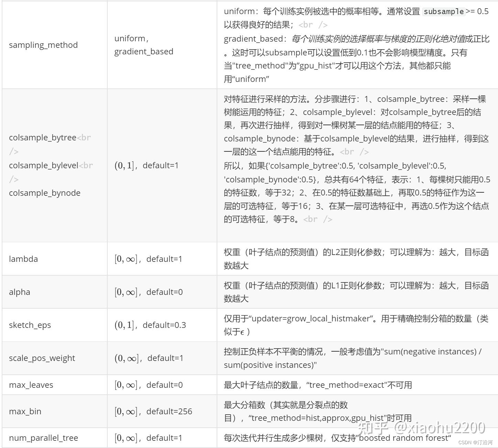Image resolution: width=498 pixels, height=448 pixels.
Task: Click the alpha row default=0 range cell
Action: 162,292
